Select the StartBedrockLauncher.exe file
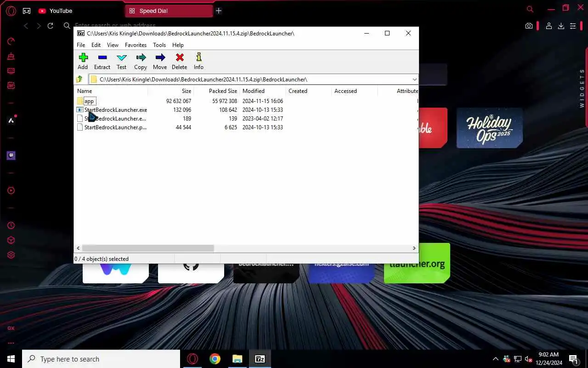588x368 pixels. 112,110
